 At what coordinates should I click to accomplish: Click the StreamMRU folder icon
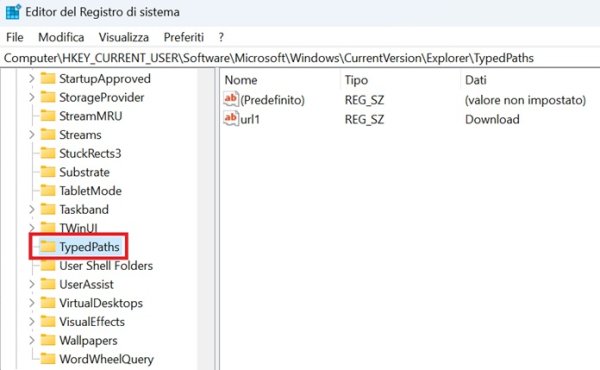[x=48, y=116]
